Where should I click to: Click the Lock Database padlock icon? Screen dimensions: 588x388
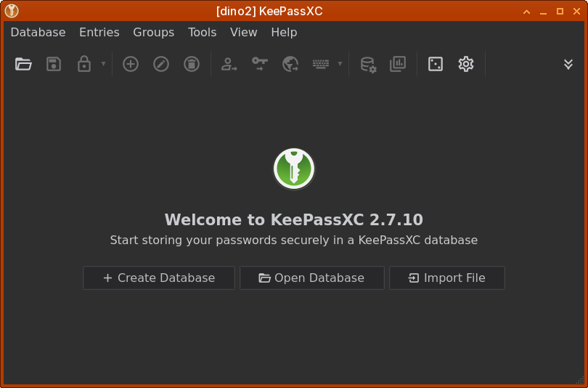pyautogui.click(x=84, y=64)
